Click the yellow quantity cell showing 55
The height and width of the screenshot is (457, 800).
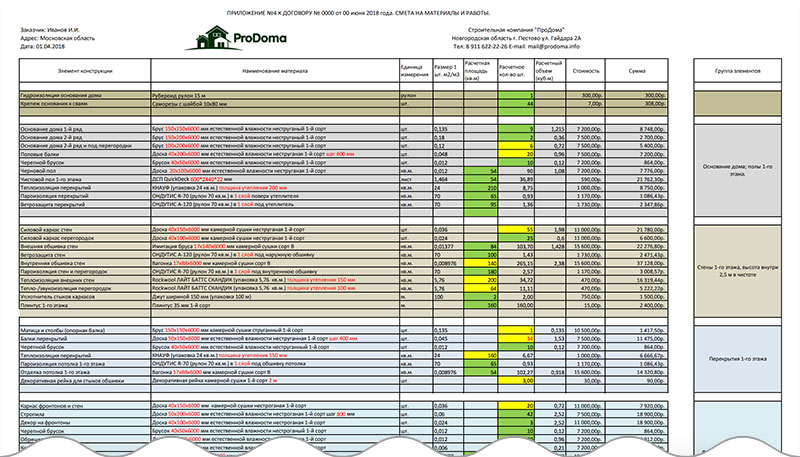click(515, 230)
